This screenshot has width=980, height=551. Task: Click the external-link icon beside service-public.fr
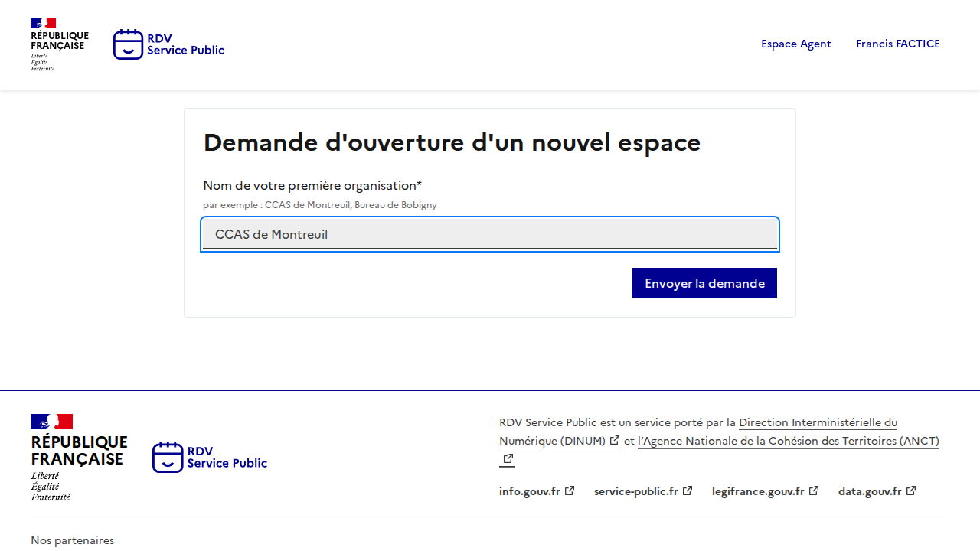pos(688,491)
